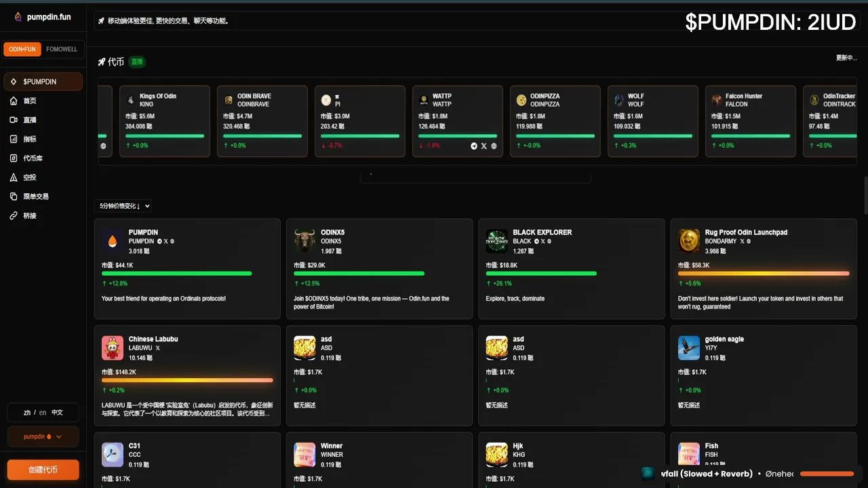Click the Fish token name
The image size is (868, 488).
(711, 446)
